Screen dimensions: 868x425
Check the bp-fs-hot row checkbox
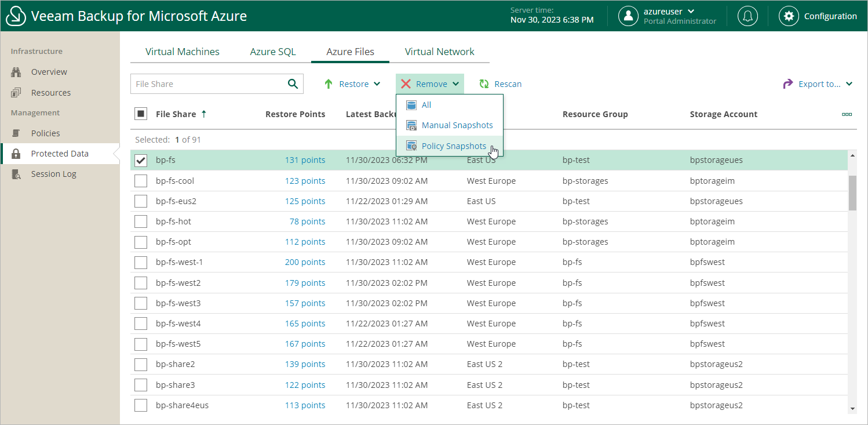click(x=141, y=221)
